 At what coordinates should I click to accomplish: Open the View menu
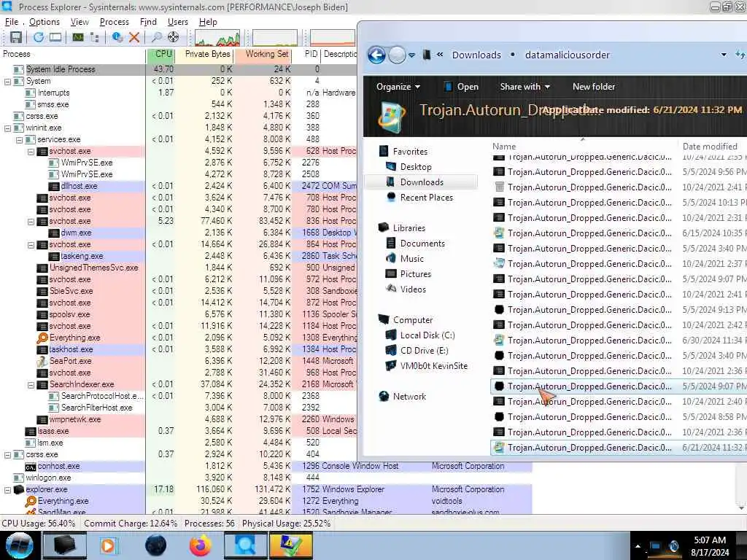[x=80, y=22]
